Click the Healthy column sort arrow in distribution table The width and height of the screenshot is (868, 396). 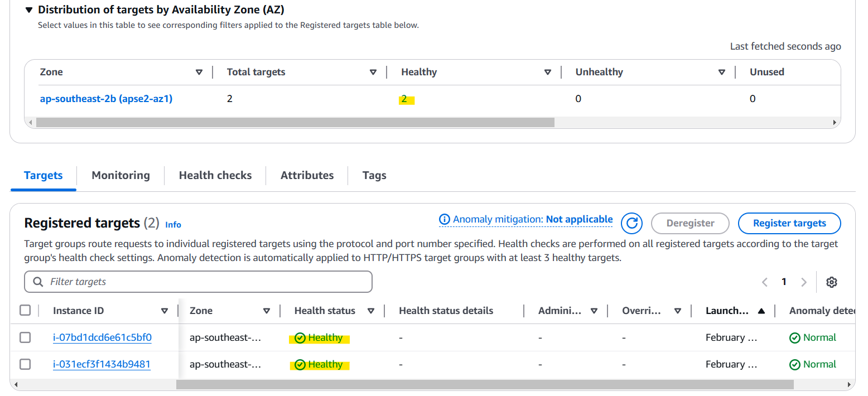coord(547,73)
